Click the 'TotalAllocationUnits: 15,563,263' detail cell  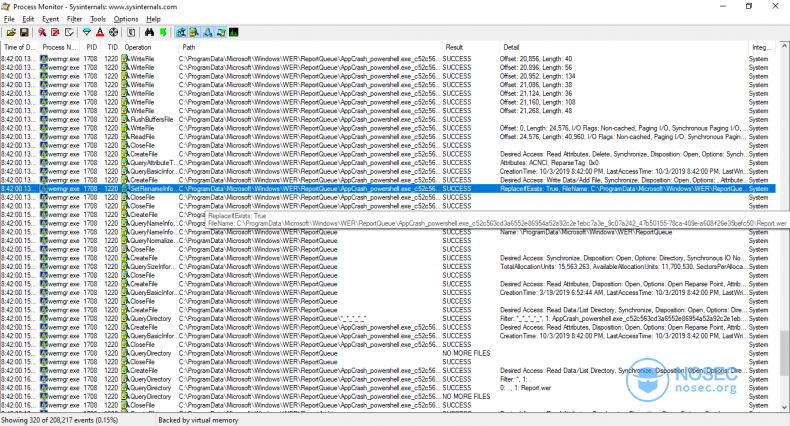624,266
